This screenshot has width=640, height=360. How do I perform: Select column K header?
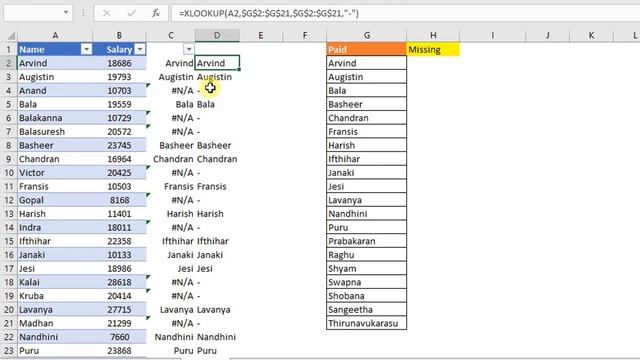[591, 36]
